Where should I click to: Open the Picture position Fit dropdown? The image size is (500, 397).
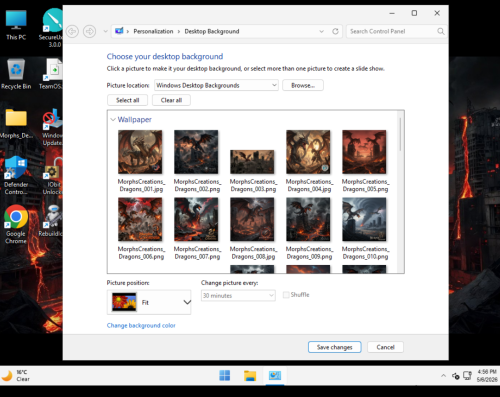click(x=149, y=302)
